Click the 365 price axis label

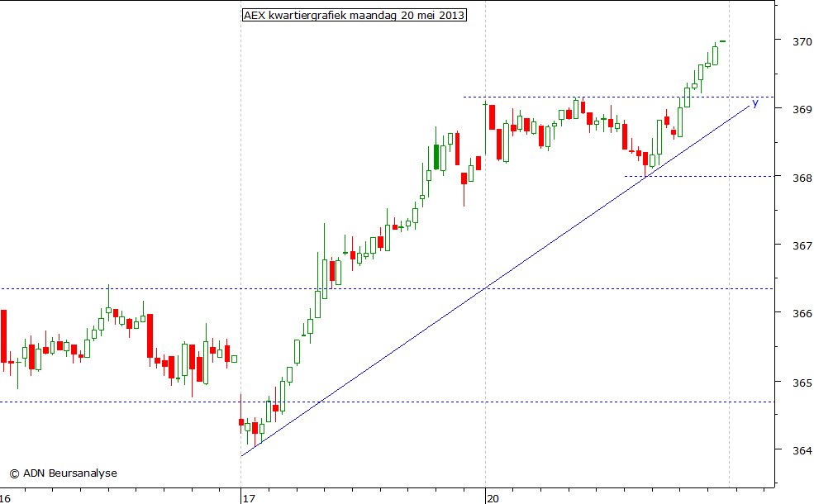(x=802, y=383)
